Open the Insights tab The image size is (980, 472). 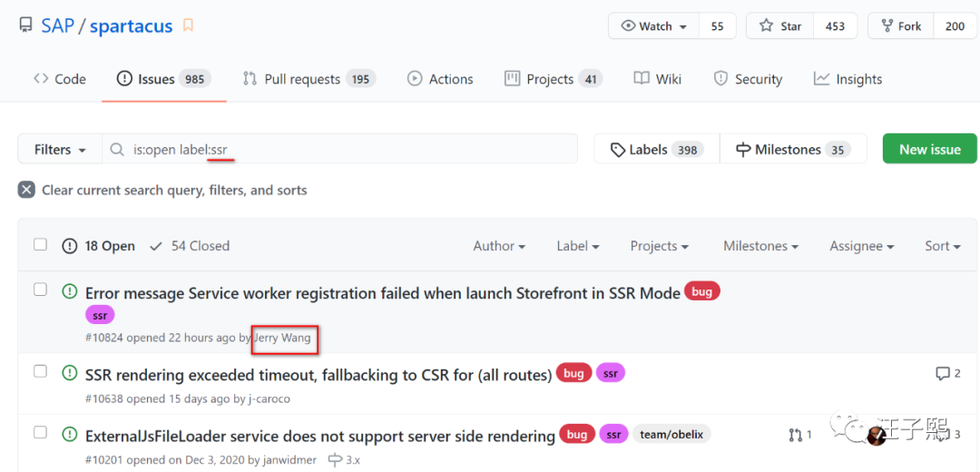[848, 79]
